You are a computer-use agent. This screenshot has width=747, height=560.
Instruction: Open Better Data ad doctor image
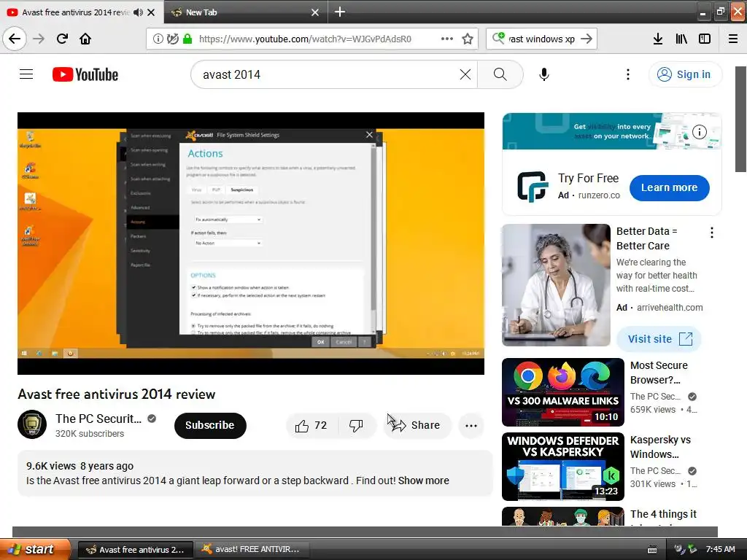coord(556,285)
